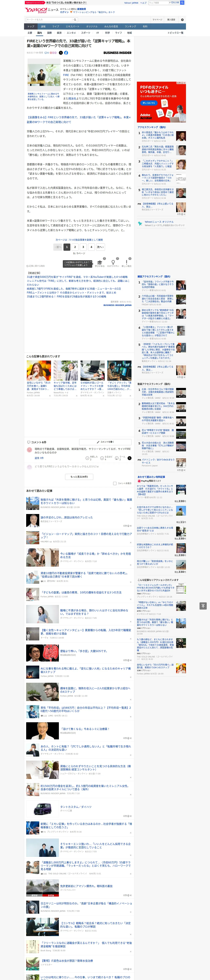Viewport: 210px width, 980px height.
Task: Click 記事に関する報告 report icon
Action: 35,266
